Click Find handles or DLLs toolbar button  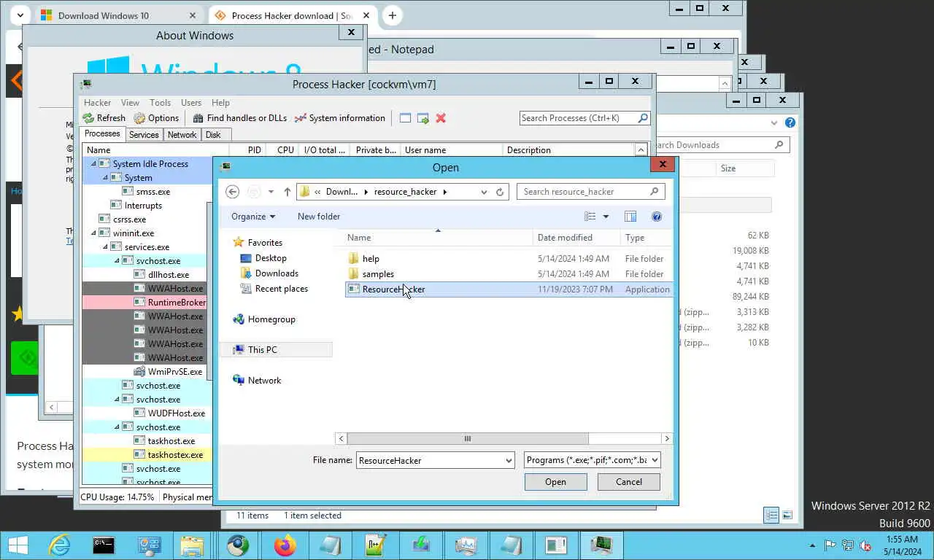(x=240, y=118)
